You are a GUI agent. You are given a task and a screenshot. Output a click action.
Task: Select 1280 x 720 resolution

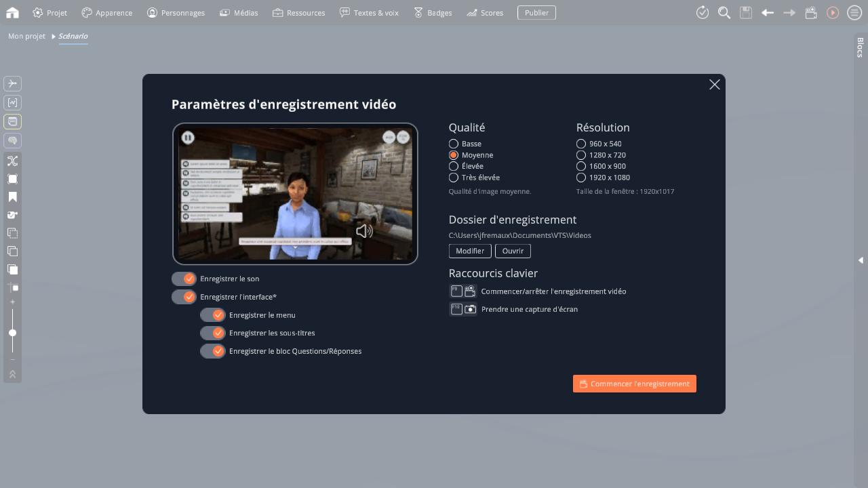(581, 155)
